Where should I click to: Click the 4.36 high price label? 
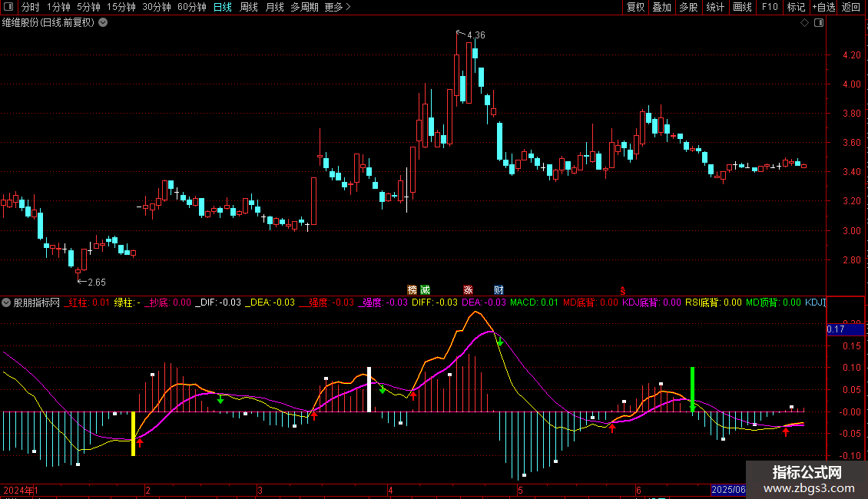(476, 35)
